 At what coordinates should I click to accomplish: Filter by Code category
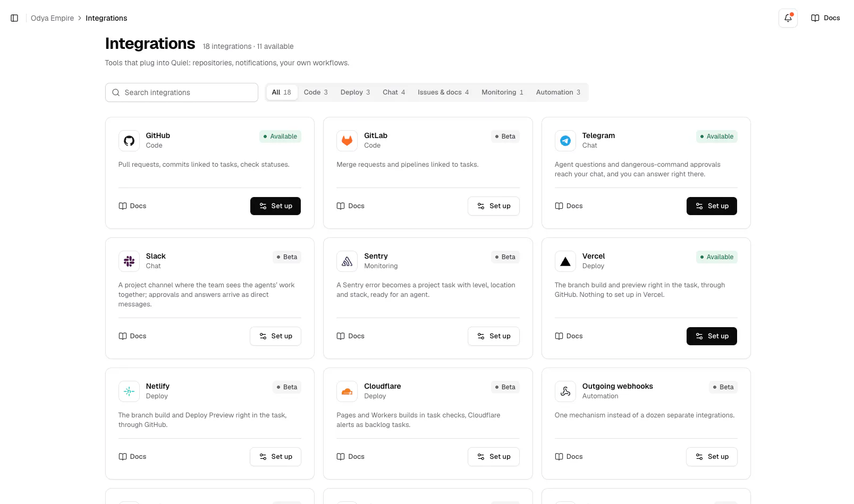316,92
